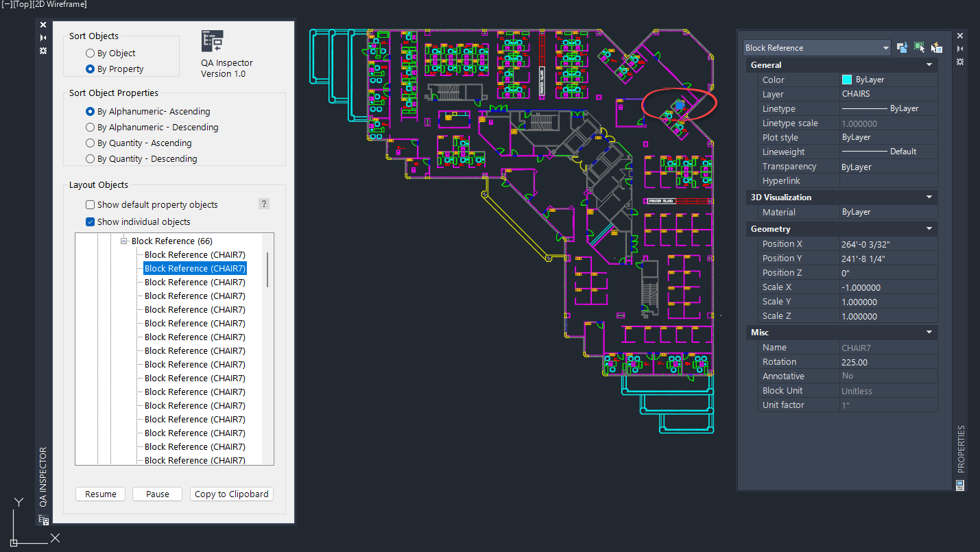Screen dimensions: 980x552
Task: Toggle auto-hide on the QA Inspector palette
Action: tap(43, 38)
